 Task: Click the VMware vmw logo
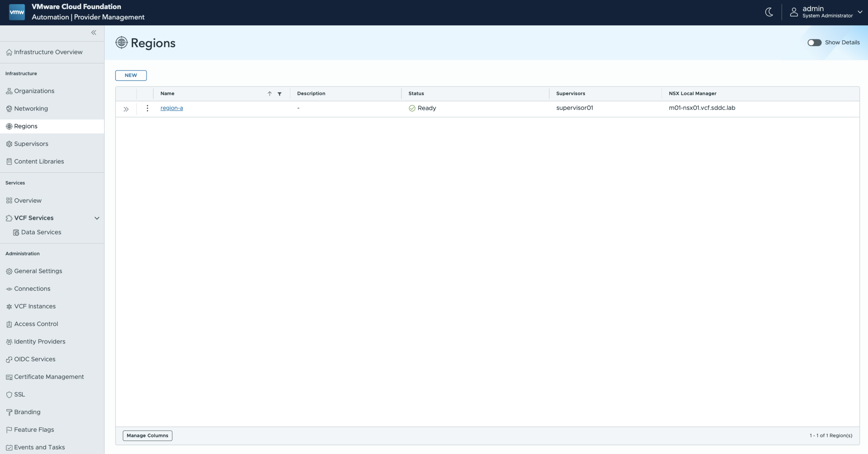17,12
